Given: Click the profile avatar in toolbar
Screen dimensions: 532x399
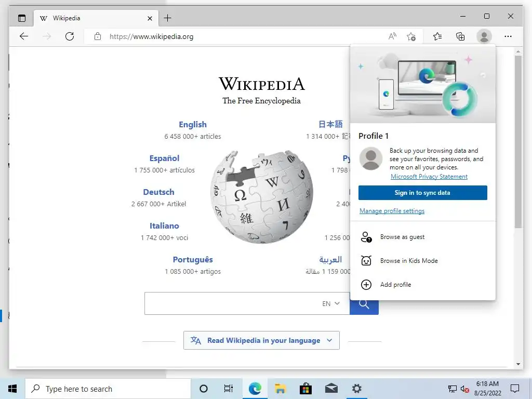Looking at the screenshot, I should click(x=484, y=36).
